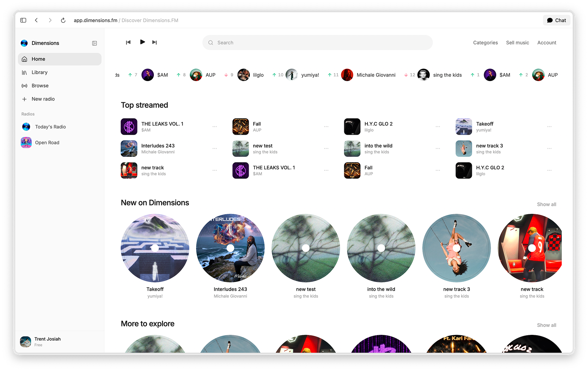The height and width of the screenshot is (371, 588).
Task: Click yumiya! artist under Takeoff disc
Action: coord(155,296)
